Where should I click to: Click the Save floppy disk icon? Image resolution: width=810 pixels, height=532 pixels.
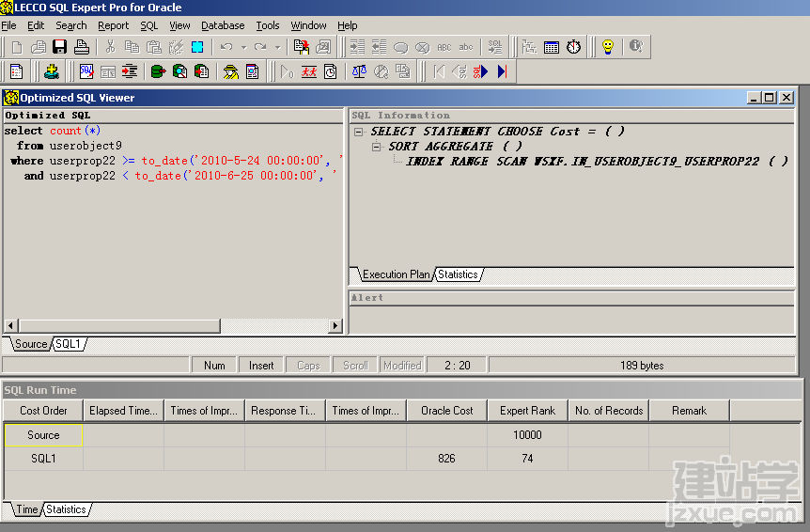60,48
